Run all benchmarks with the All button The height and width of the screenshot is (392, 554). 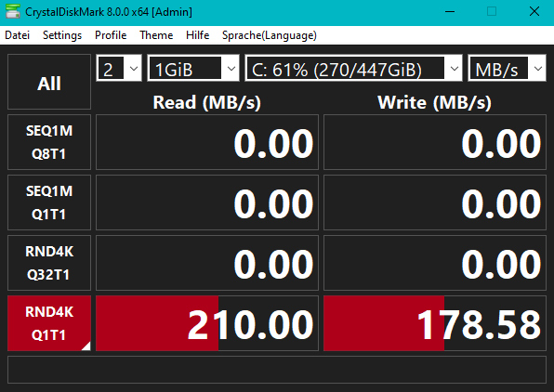pos(49,82)
